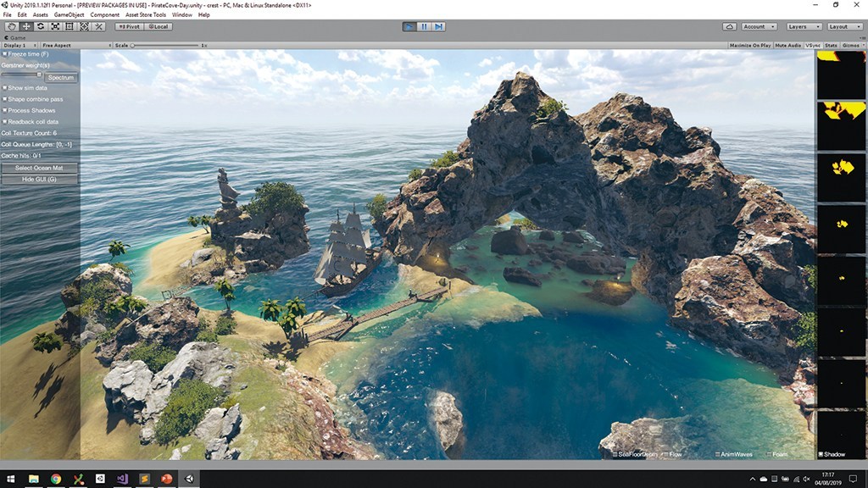Open the Layout dropdown

point(843,26)
